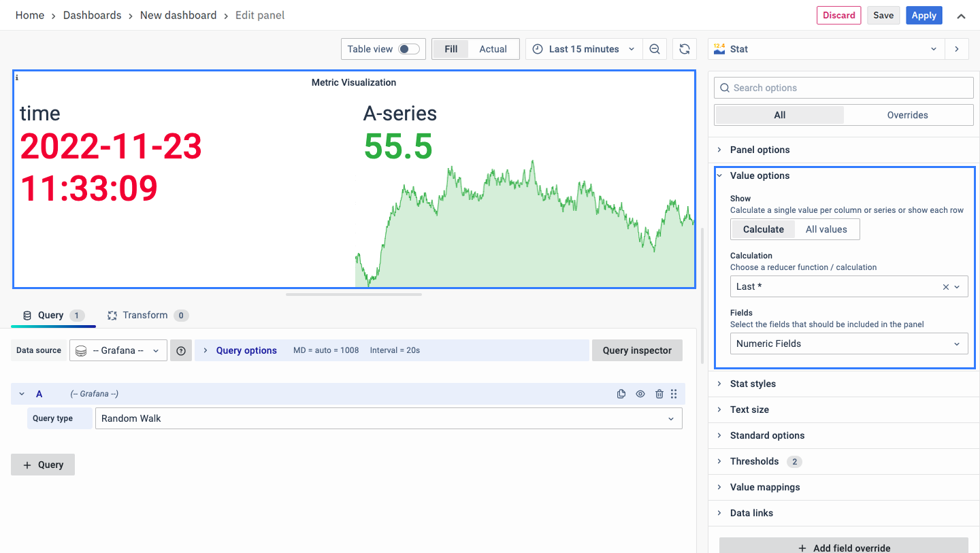Click the refresh dashboard icon
This screenshot has width=980, height=553.
tap(685, 49)
